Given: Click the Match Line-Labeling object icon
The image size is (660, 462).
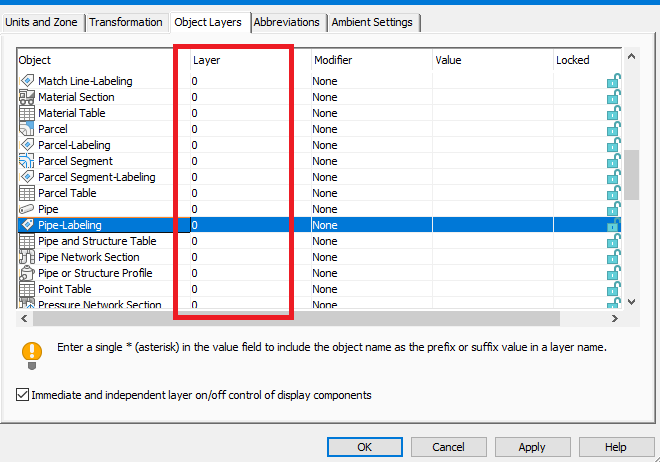Looking at the screenshot, I should coord(27,81).
